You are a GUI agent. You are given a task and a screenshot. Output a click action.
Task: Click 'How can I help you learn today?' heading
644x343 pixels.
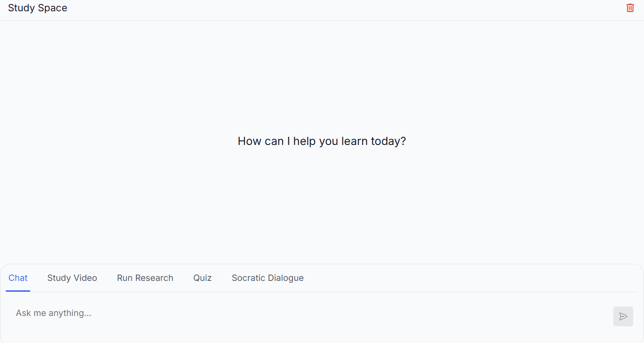322,141
